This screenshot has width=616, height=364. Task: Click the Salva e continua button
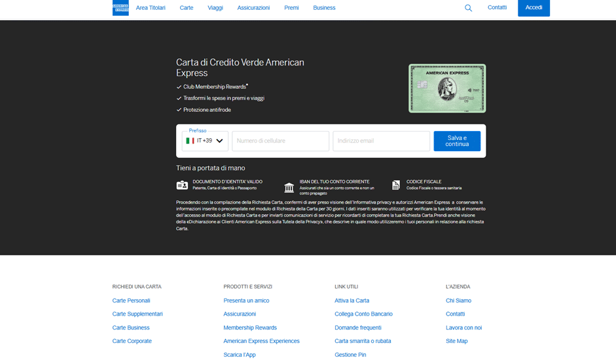tap(457, 141)
